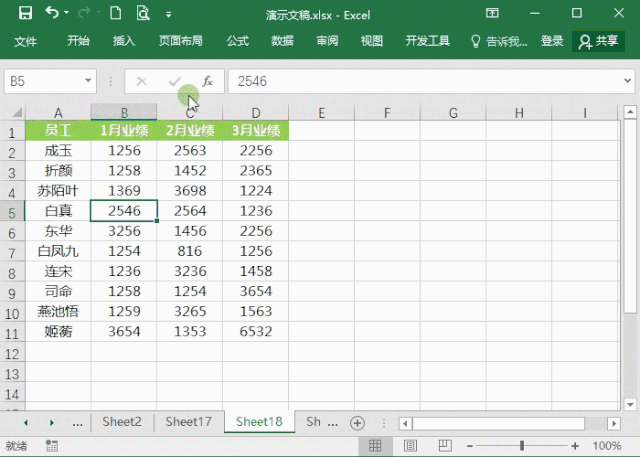This screenshot has width=640, height=457.
Task: Add a new sheet with plus icon
Action: (x=357, y=422)
